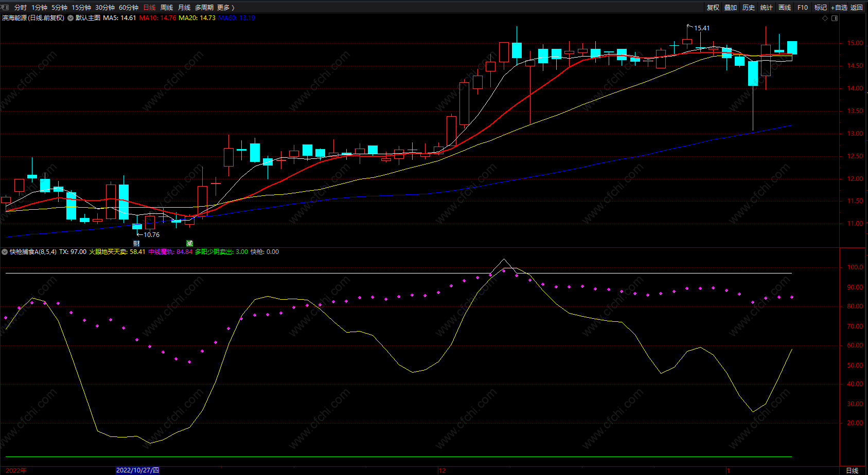Click the 复权 button

(x=713, y=8)
